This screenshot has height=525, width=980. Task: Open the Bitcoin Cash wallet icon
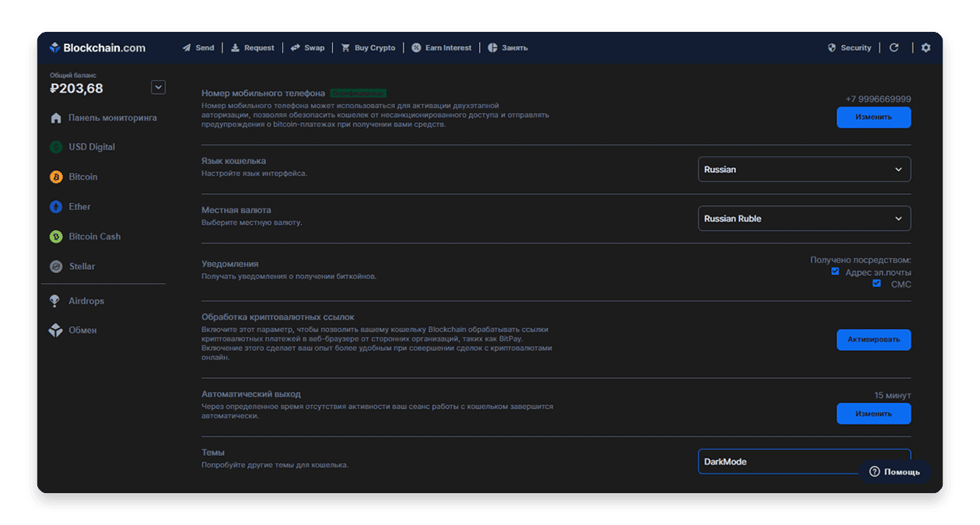tap(56, 236)
